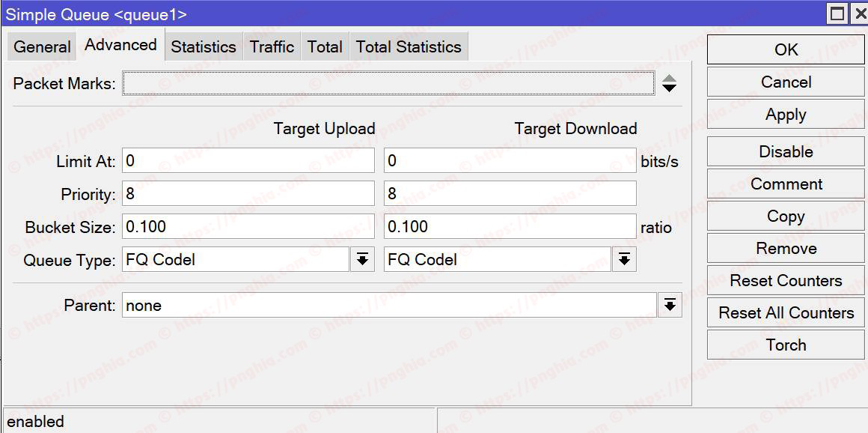The image size is (868, 433).
Task: Apply the queue settings
Action: (x=786, y=114)
